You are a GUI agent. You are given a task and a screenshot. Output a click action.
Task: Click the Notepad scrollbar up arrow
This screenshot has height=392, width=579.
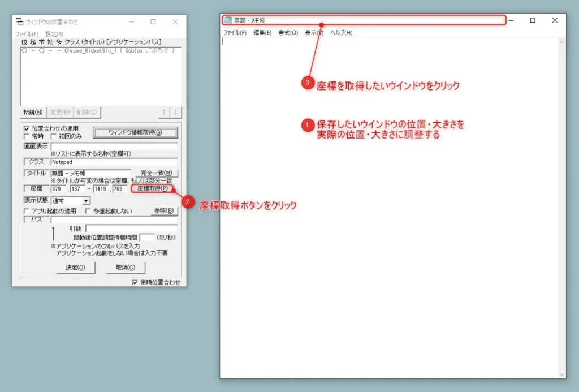561,41
